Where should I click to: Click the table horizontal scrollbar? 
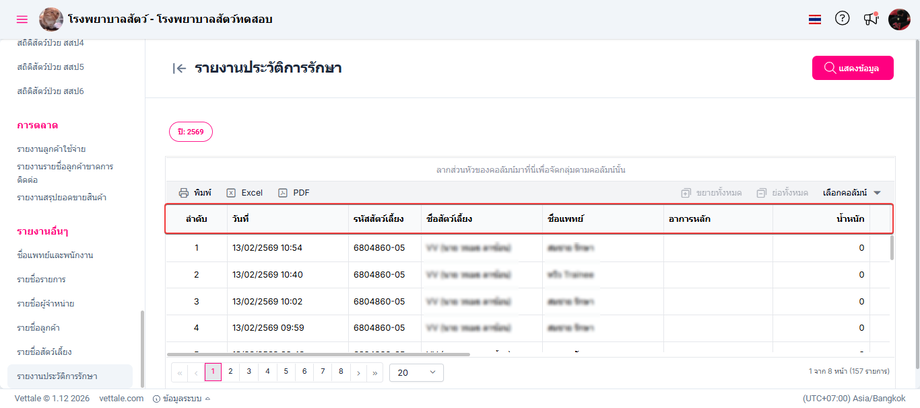(x=319, y=355)
